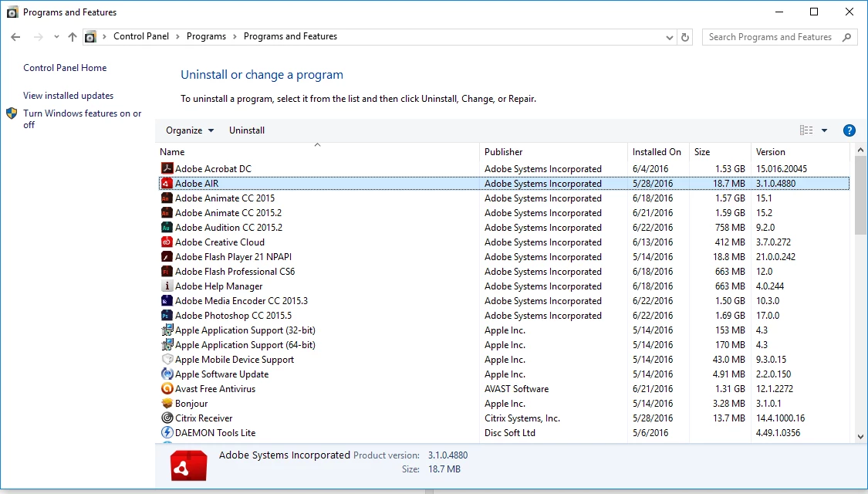Click the change view layout icon

[x=806, y=130]
